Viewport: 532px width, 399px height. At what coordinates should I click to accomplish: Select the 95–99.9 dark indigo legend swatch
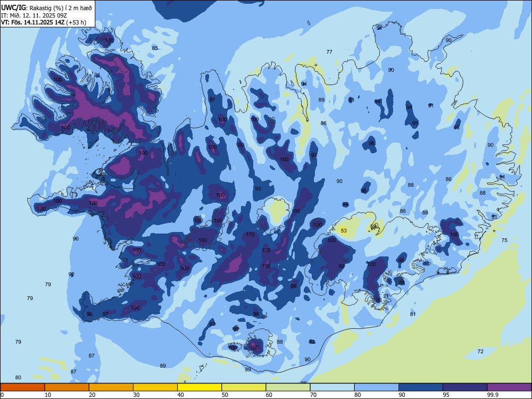[465, 387]
